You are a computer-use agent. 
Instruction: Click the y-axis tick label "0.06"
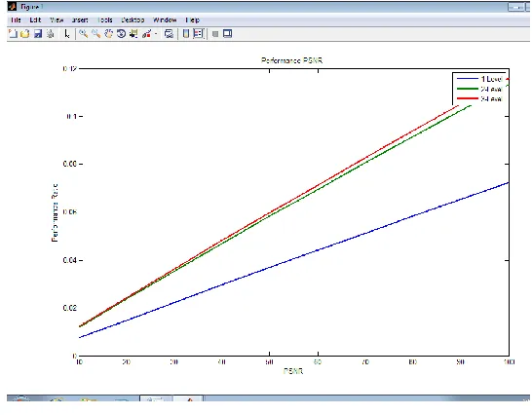pyautogui.click(x=70, y=212)
